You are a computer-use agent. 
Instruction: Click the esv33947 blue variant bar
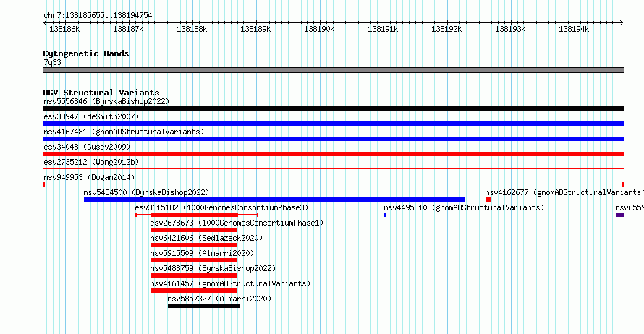pyautogui.click(x=333, y=124)
